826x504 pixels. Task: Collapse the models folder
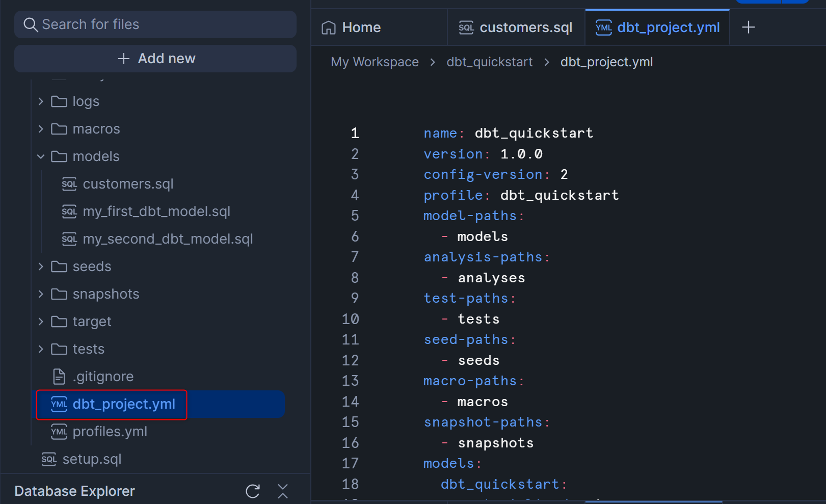(41, 156)
